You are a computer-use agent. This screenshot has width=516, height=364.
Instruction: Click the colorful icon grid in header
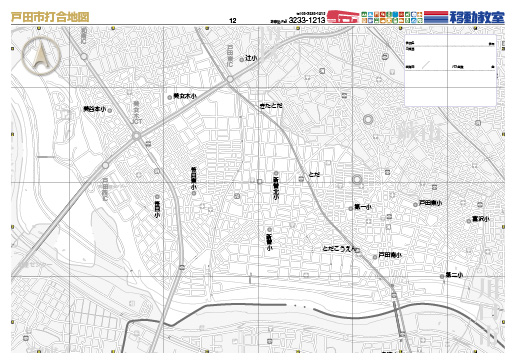tap(392, 17)
